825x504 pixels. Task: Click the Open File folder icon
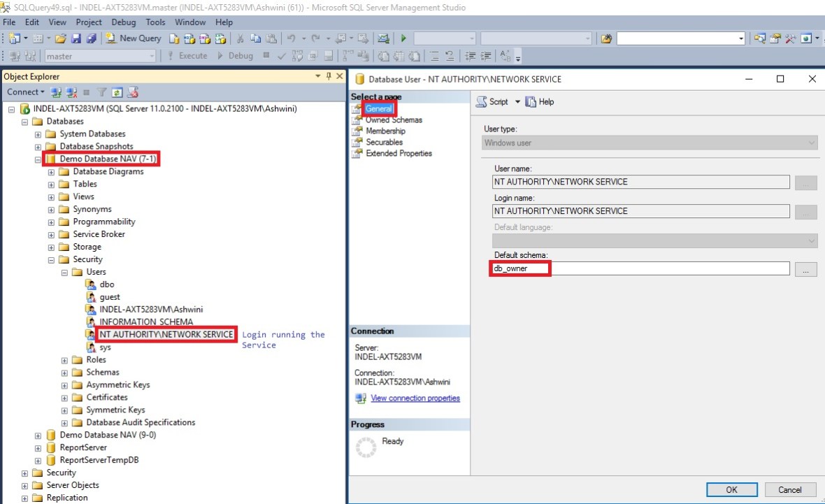tap(61, 38)
